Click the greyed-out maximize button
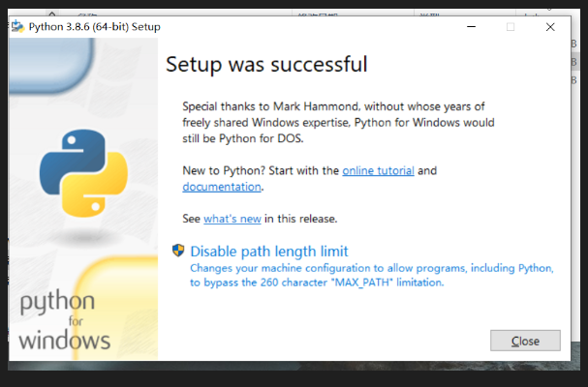The image size is (588, 387). point(511,27)
